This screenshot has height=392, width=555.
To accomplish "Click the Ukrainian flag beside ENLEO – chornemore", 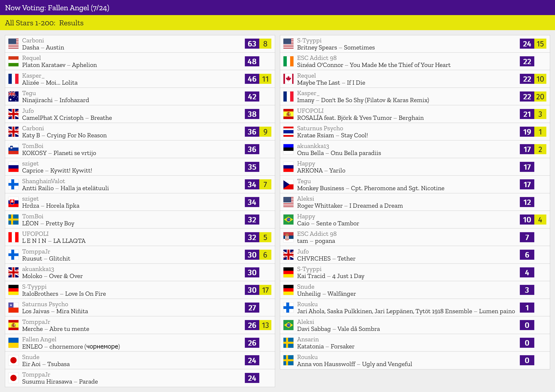I will (x=13, y=343).
